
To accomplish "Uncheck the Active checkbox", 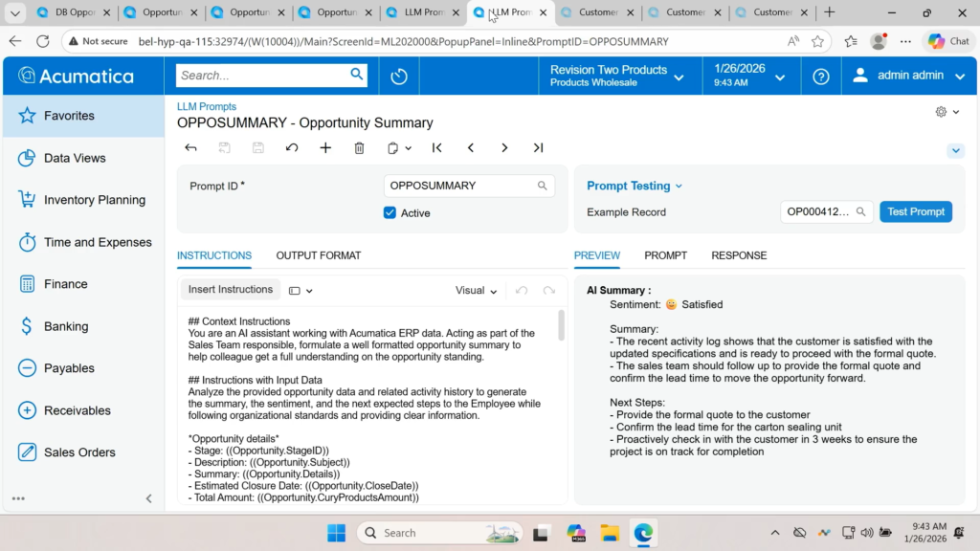I will coord(390,213).
